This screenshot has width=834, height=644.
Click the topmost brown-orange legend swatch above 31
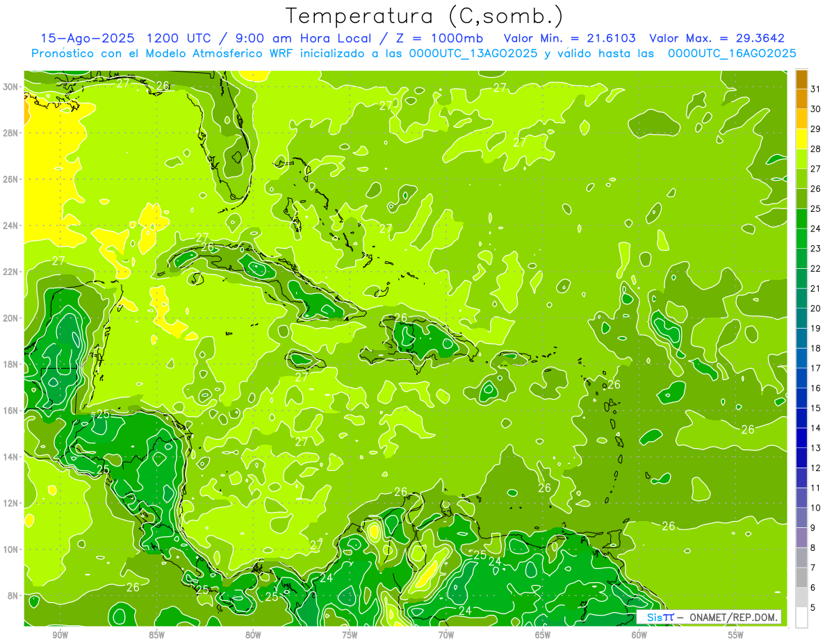tap(801, 79)
